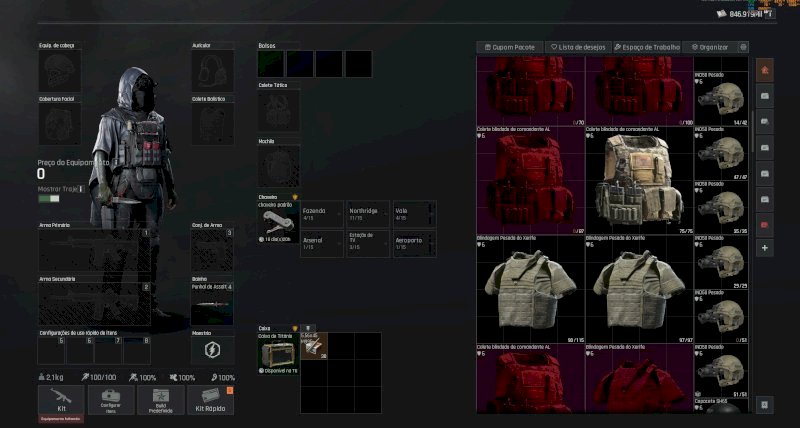Click the info icon next to Mostrar Traje
The height and width of the screenshot is (428, 800).
coord(81,189)
